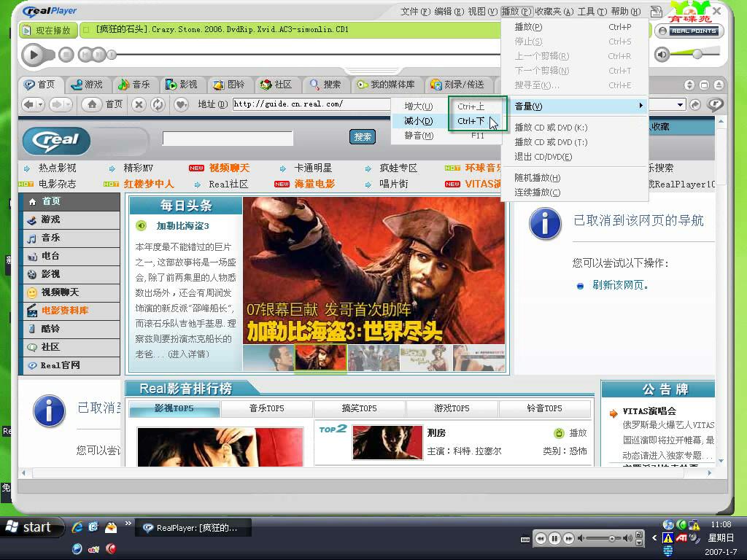Open the 游戏 tab
The width and height of the screenshot is (747, 560).
pyautogui.click(x=88, y=85)
